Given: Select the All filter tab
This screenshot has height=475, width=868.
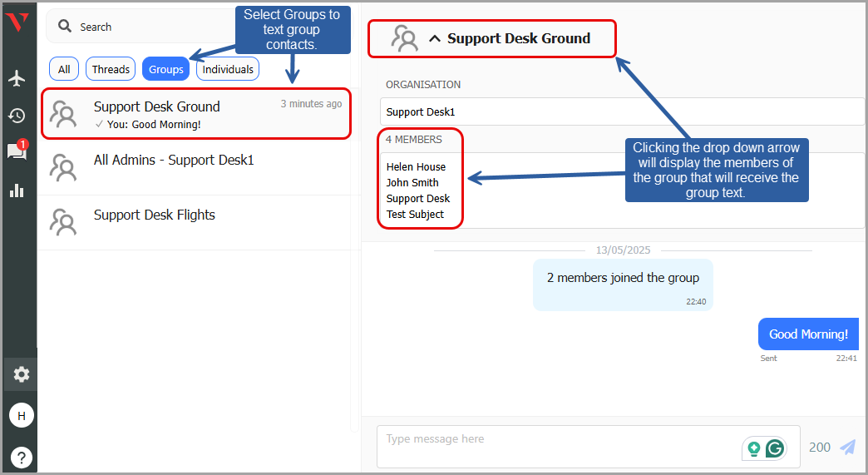Looking at the screenshot, I should (64, 69).
